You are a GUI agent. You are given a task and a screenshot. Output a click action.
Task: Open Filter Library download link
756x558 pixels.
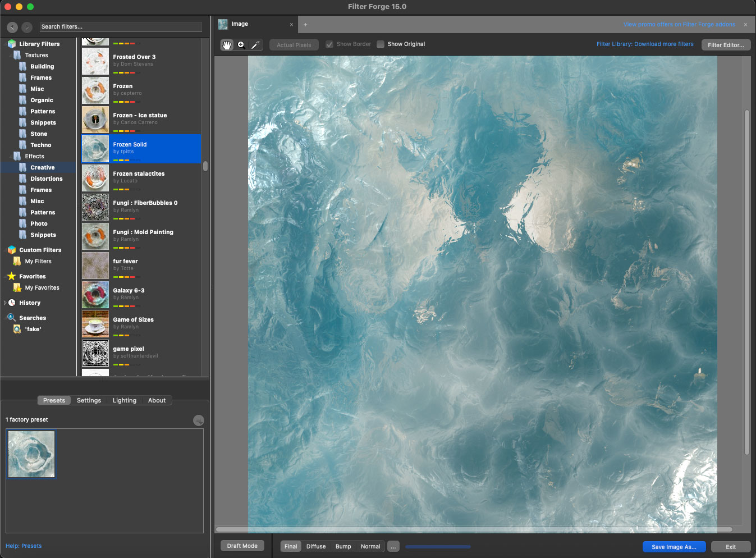click(645, 44)
